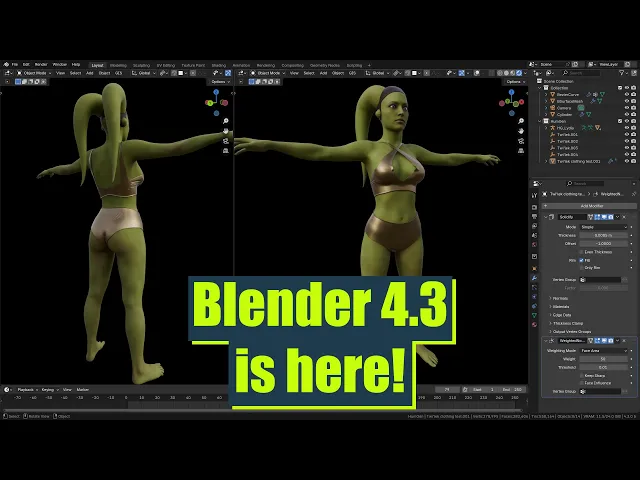
Task: Expand the Materials subpanel
Action: click(560, 307)
